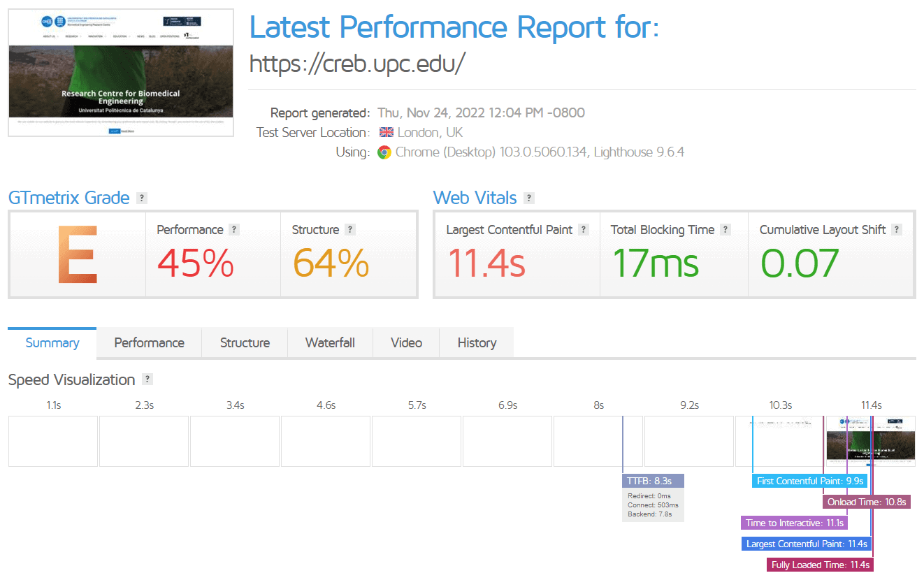This screenshot has height=587, width=924.
Task: Click the Chrome browser icon
Action: tap(384, 152)
